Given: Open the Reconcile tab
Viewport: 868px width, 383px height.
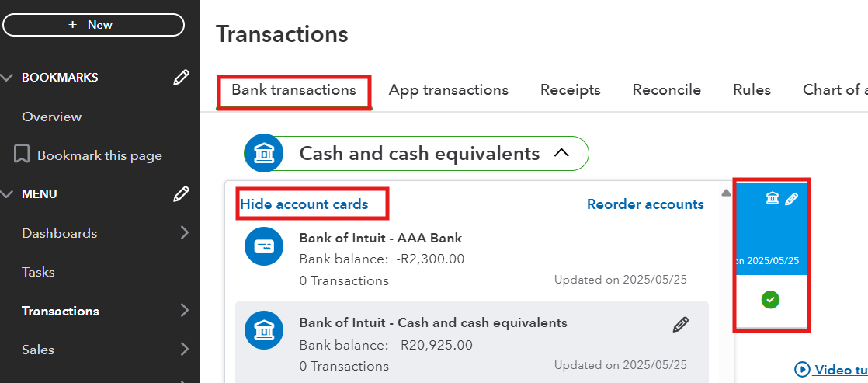Looking at the screenshot, I should point(666,90).
